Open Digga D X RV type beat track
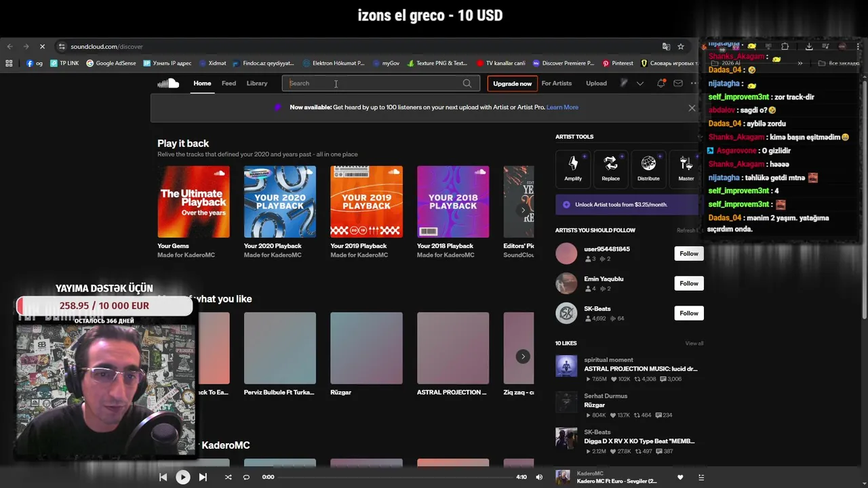868x488 pixels. click(x=639, y=441)
